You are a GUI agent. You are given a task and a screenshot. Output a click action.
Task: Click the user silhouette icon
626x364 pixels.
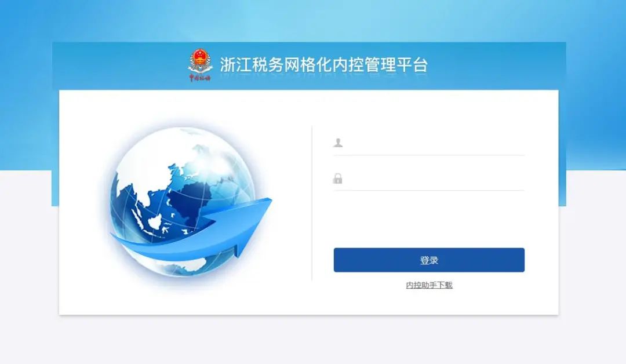(x=338, y=143)
